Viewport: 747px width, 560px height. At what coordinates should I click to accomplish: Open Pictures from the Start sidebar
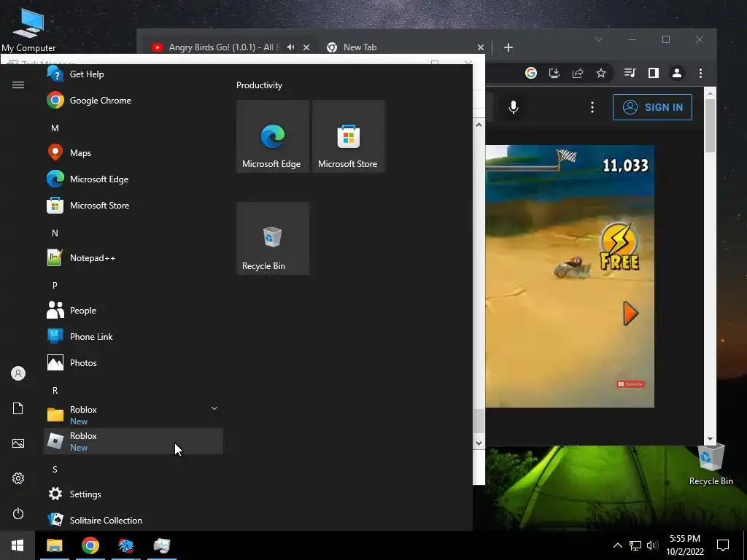(18, 443)
